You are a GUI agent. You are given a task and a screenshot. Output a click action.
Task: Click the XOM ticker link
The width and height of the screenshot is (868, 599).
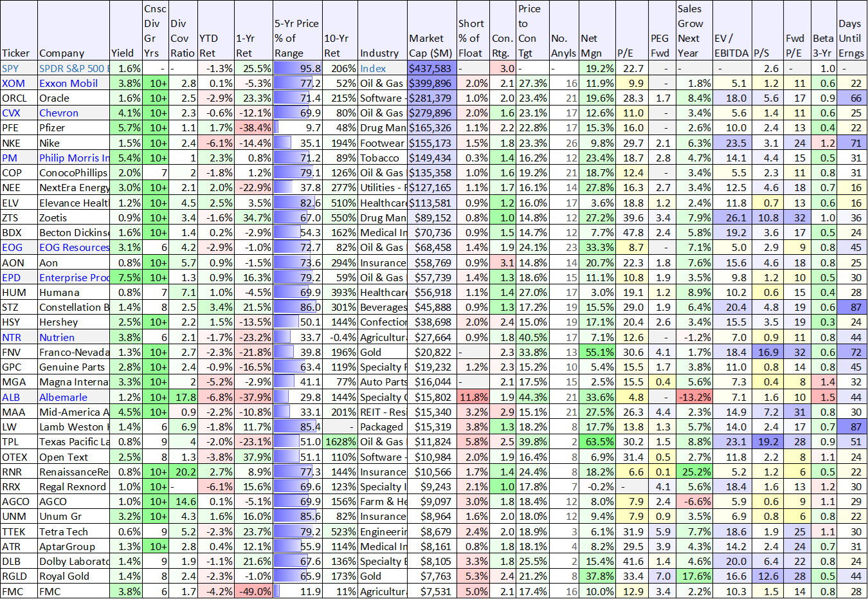pyautogui.click(x=14, y=83)
